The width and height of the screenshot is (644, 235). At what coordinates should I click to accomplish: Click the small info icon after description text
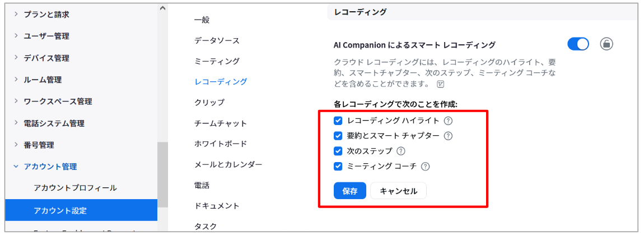(441, 84)
